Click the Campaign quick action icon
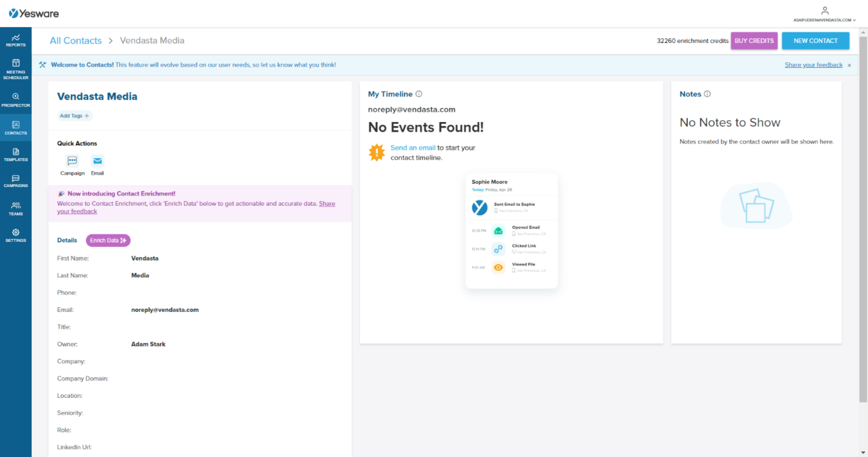The image size is (868, 457). pos(72,161)
